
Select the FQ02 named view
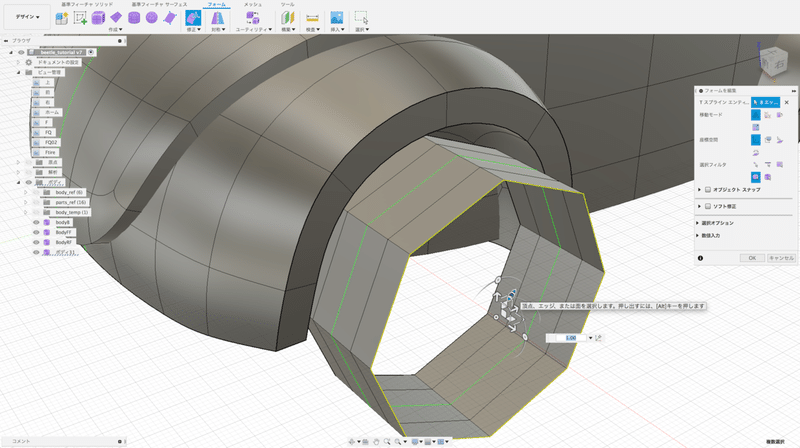coord(51,142)
